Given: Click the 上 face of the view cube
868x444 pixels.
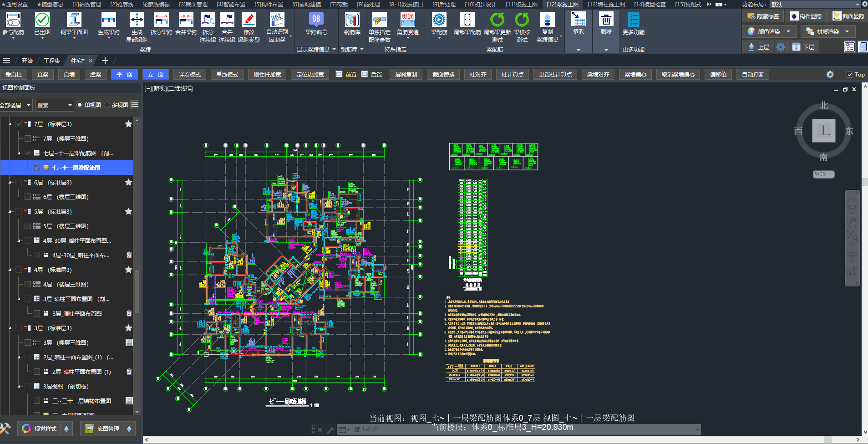Looking at the screenshot, I should coord(823,131).
